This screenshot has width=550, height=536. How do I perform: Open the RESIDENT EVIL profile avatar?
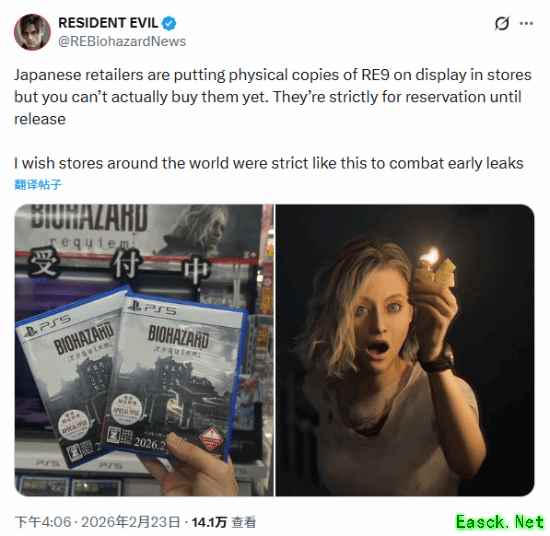[32, 32]
